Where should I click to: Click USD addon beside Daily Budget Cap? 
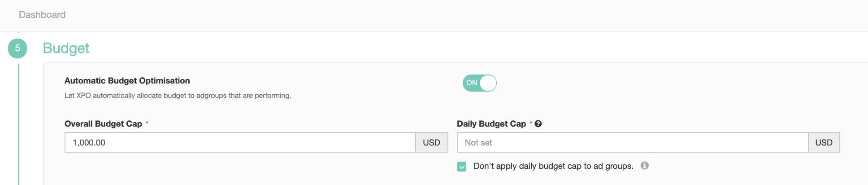(x=824, y=142)
